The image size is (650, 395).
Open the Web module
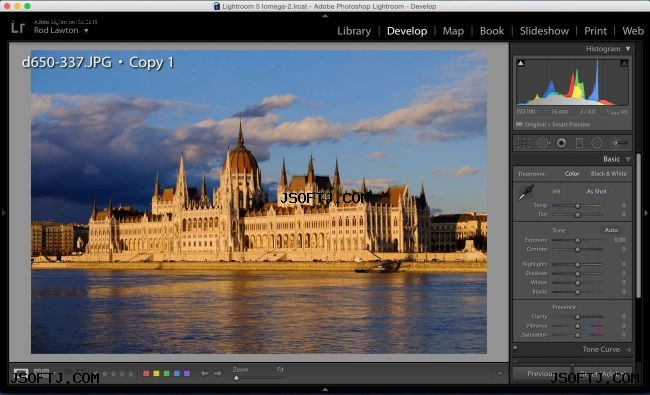pos(633,31)
